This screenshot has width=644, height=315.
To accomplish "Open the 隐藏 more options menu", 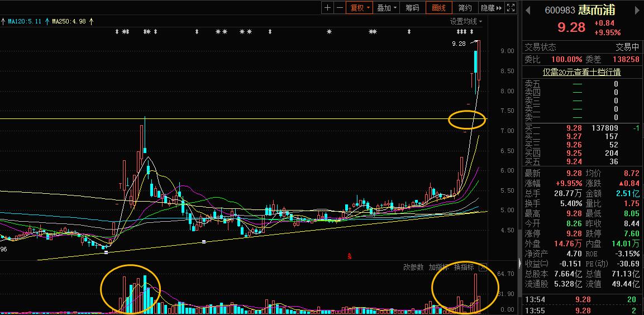I will click(490, 8).
